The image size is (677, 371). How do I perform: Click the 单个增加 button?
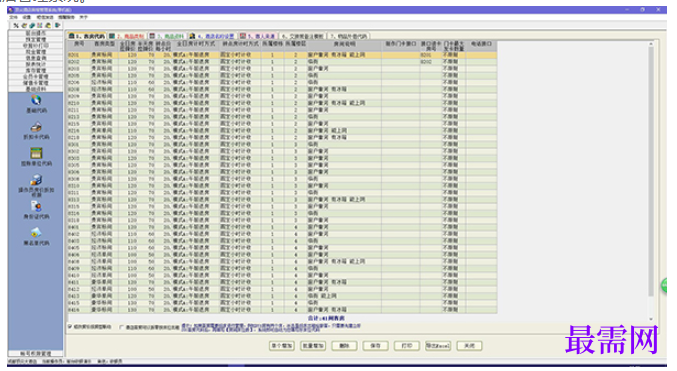click(x=282, y=346)
